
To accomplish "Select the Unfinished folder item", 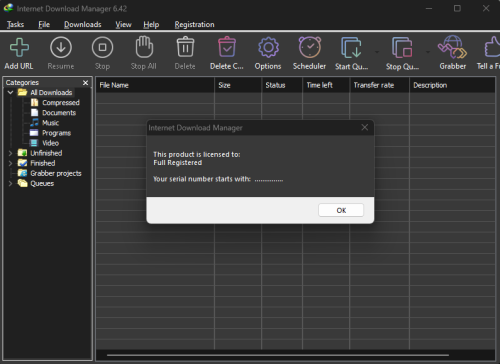I will point(46,153).
